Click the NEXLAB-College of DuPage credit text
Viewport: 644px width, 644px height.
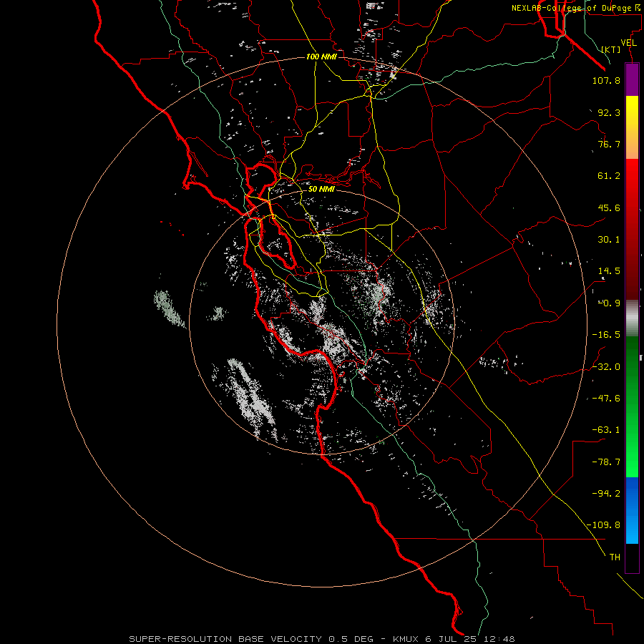[x=577, y=8]
